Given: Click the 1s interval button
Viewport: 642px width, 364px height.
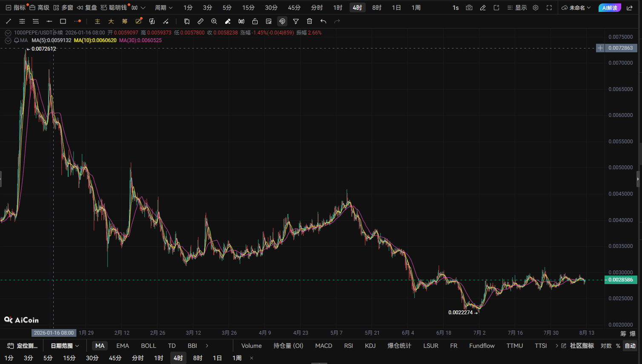Looking at the screenshot, I should click(x=456, y=8).
